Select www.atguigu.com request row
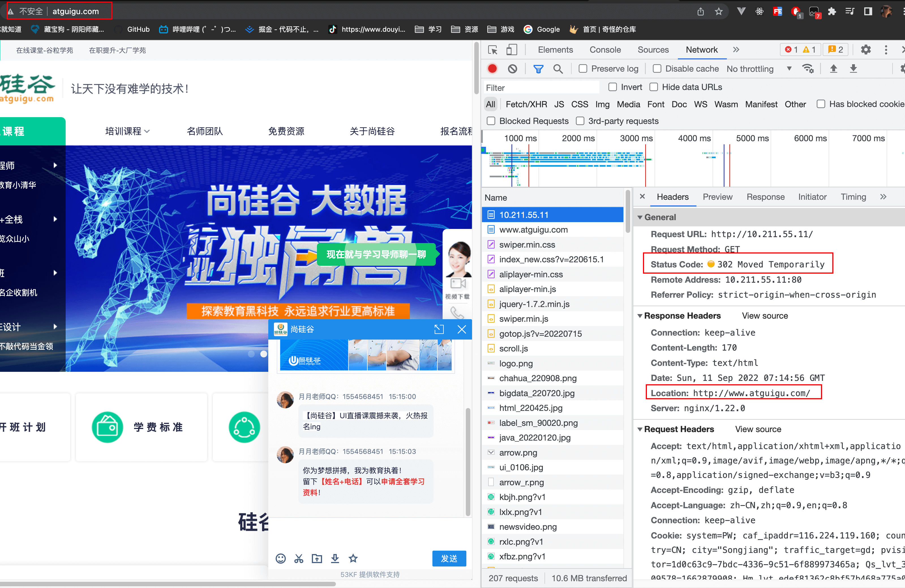Screen dimensions: 905x588 point(552,230)
